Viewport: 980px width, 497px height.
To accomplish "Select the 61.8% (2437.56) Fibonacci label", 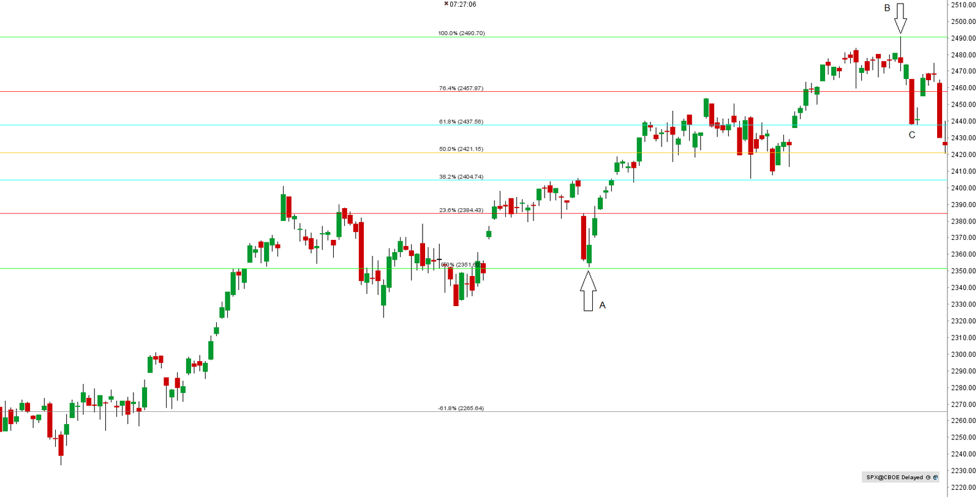I will [461, 122].
